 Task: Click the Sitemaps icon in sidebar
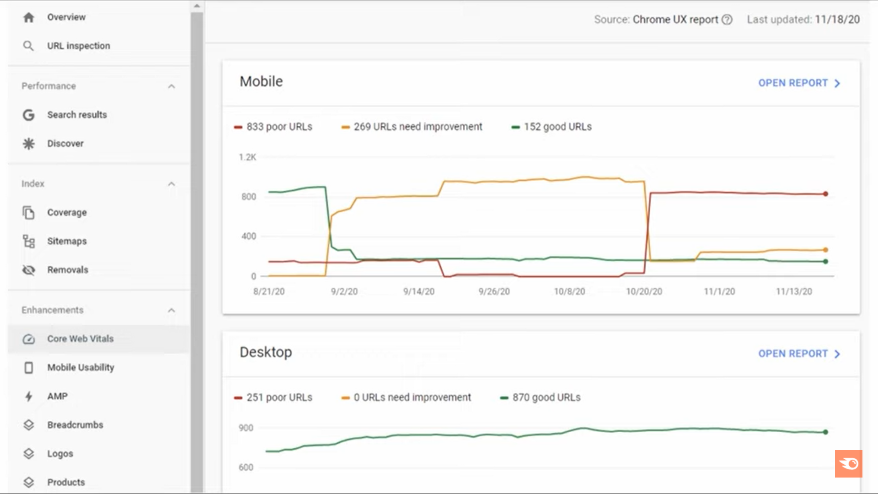[x=28, y=241]
